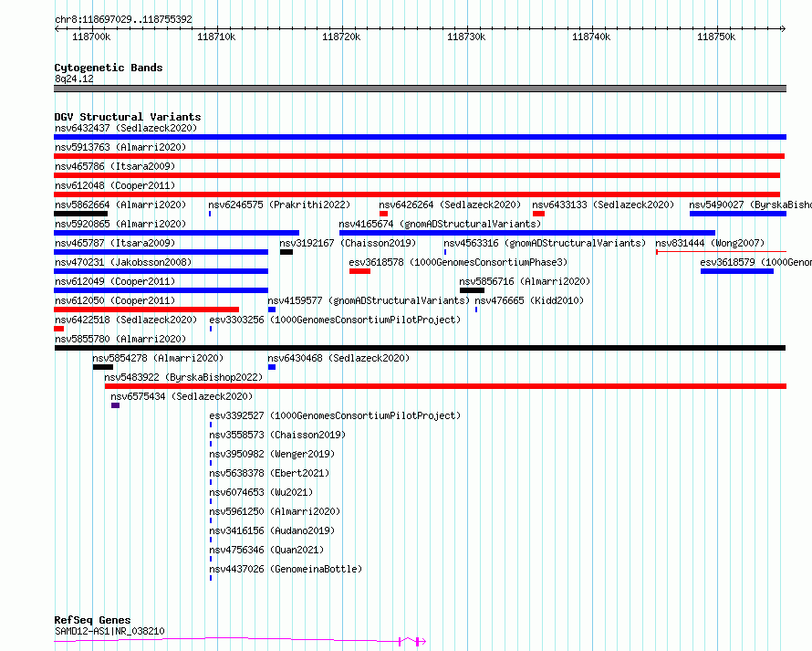Select the red bar under esv3618578
The image size is (812, 651).
pyautogui.click(x=359, y=271)
